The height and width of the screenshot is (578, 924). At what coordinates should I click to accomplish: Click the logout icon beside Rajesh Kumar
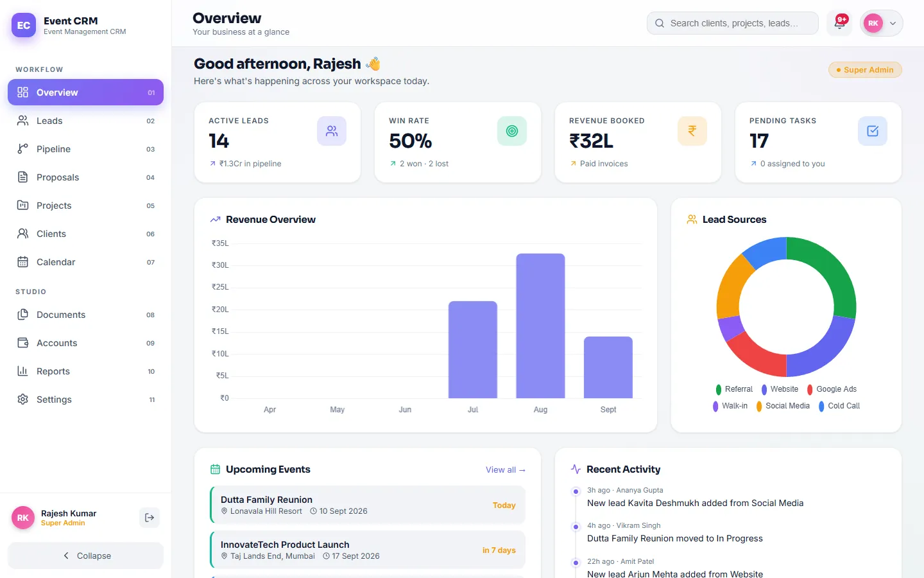150,518
